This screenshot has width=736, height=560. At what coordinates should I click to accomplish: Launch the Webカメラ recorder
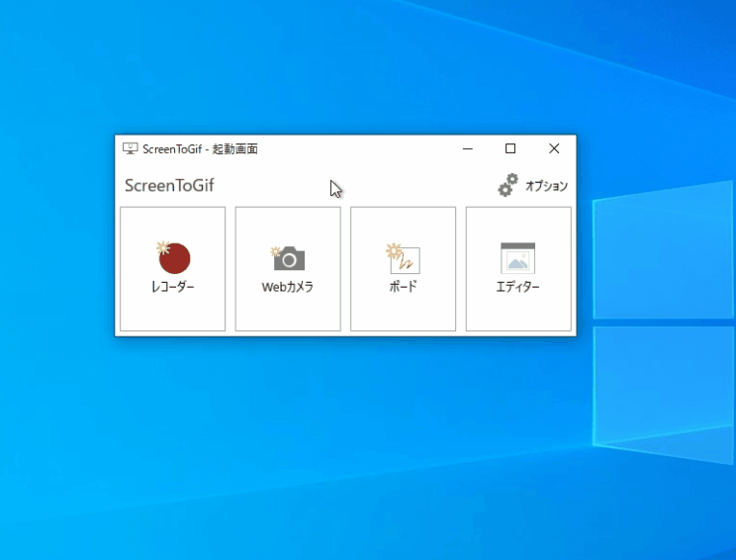[288, 269]
